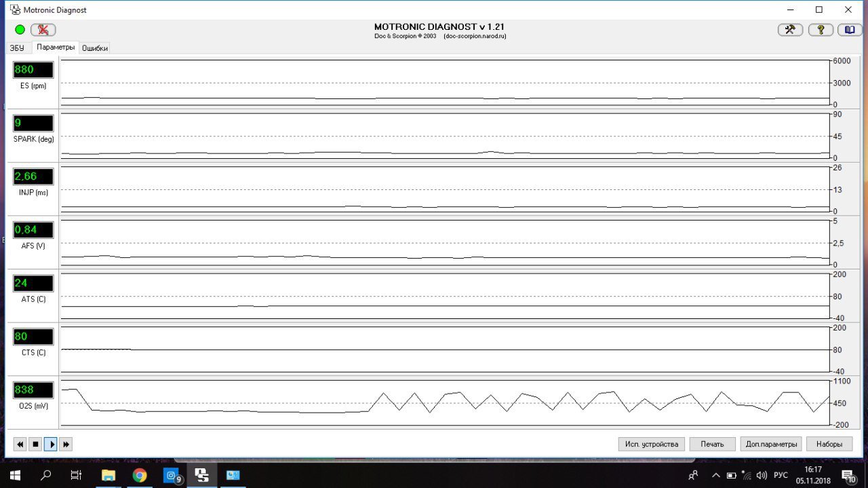Open the settings hammer-and-wrench button
868x488 pixels.
point(790,30)
